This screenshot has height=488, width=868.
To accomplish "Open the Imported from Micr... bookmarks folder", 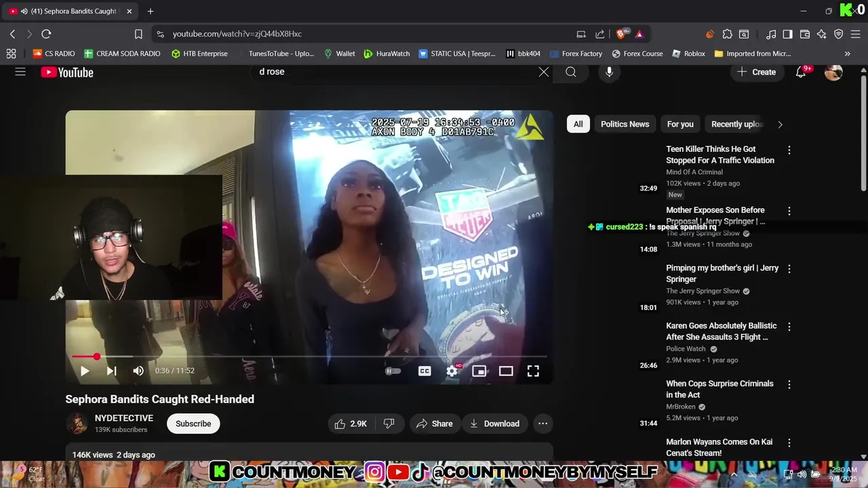I will click(x=752, y=54).
